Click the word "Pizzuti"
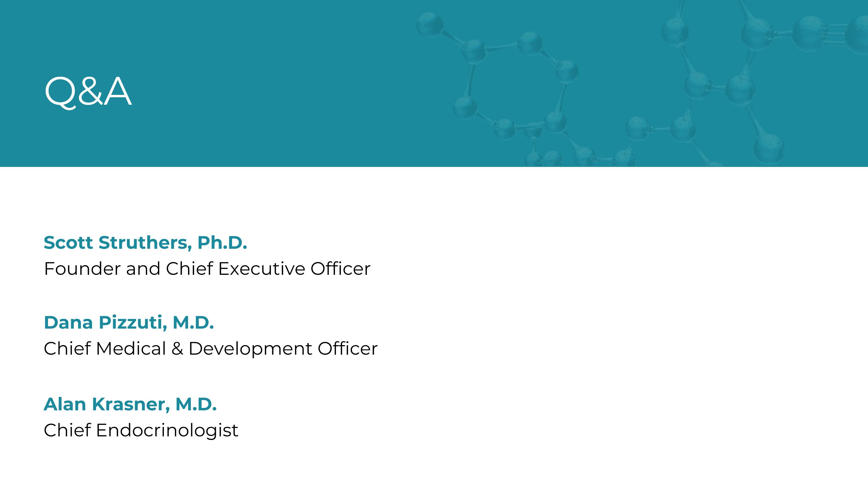This screenshot has width=868, height=488. click(133, 322)
